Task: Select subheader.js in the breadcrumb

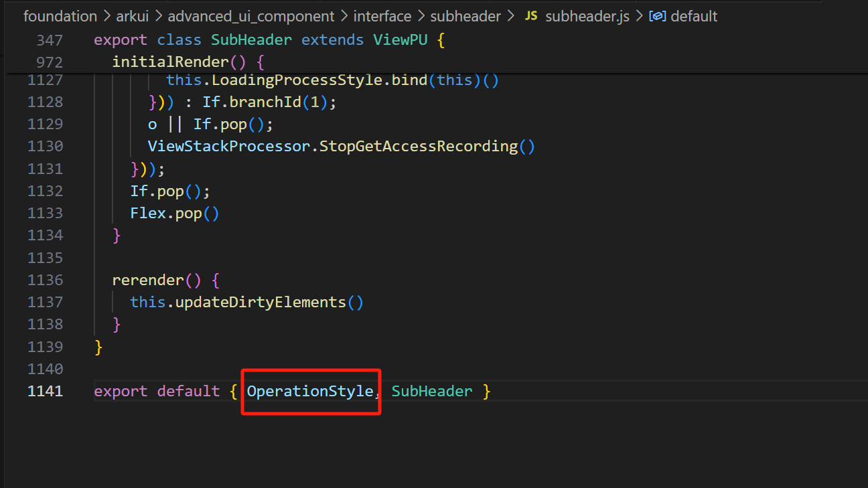Action: click(587, 16)
